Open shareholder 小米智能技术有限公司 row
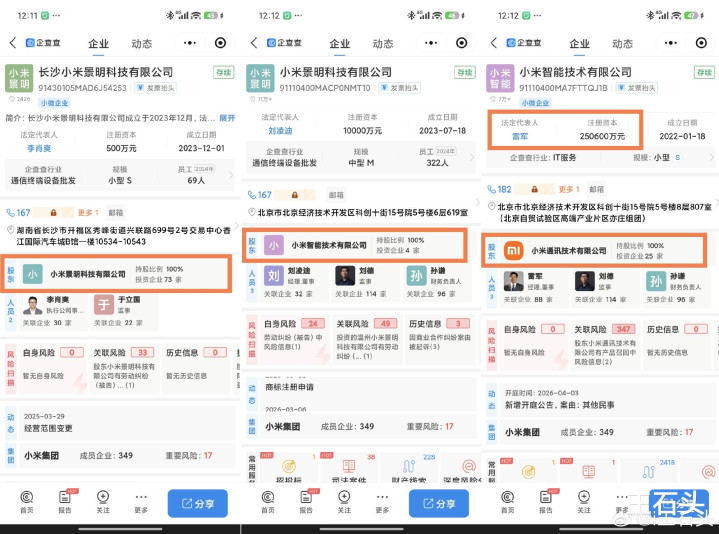The image size is (719, 534). pos(329,244)
